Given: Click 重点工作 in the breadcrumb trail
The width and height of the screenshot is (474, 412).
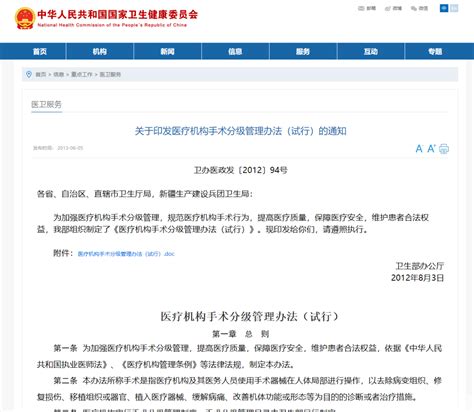Looking at the screenshot, I should click(82, 74).
